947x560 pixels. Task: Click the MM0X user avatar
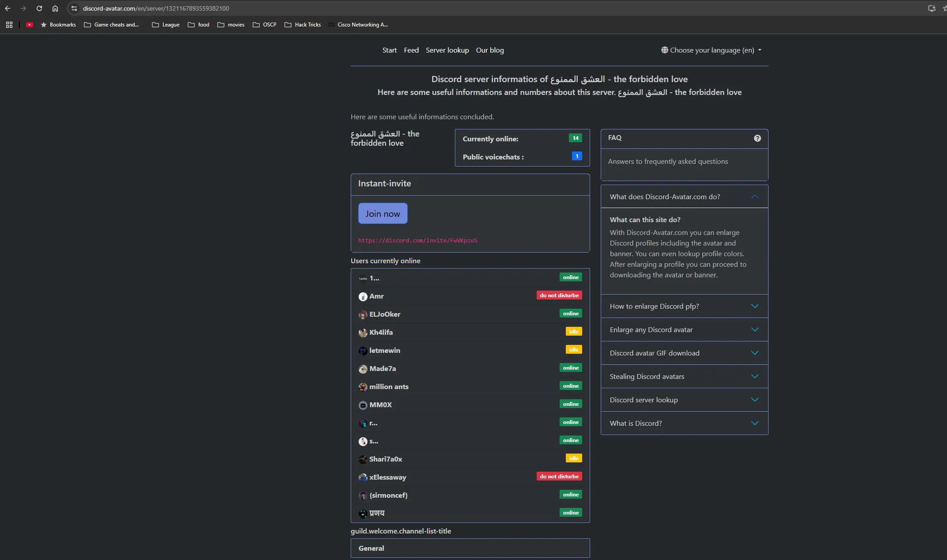click(x=363, y=405)
